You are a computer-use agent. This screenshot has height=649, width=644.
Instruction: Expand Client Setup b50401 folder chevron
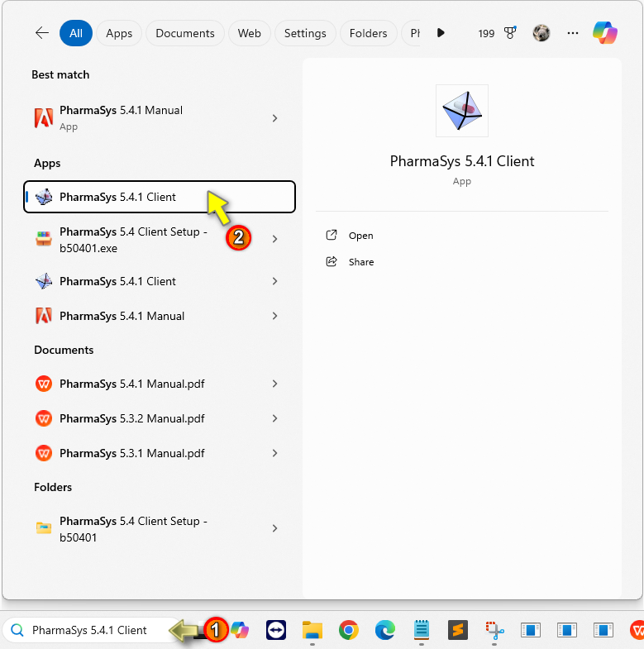(274, 528)
